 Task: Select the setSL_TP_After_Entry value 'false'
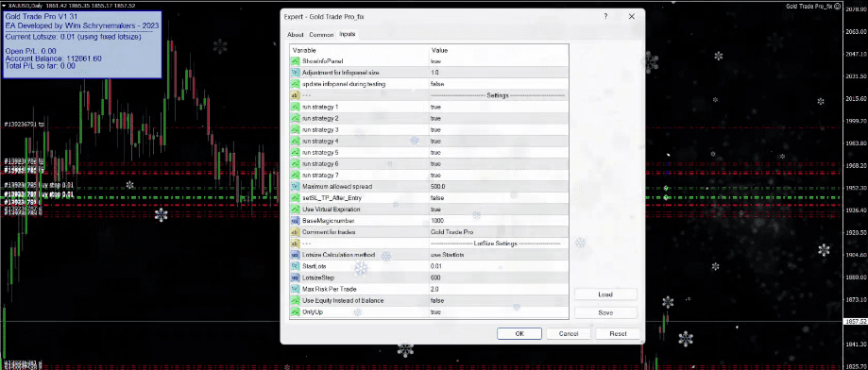point(436,198)
